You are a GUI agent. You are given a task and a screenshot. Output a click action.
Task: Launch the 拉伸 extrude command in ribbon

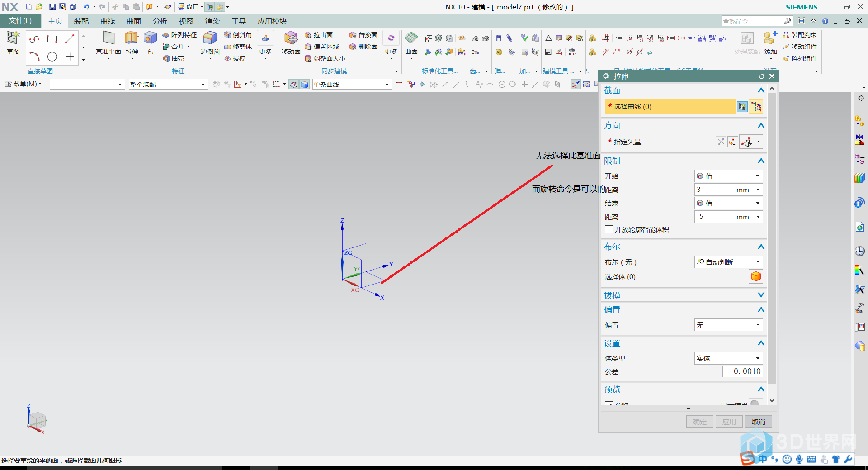[x=132, y=43]
